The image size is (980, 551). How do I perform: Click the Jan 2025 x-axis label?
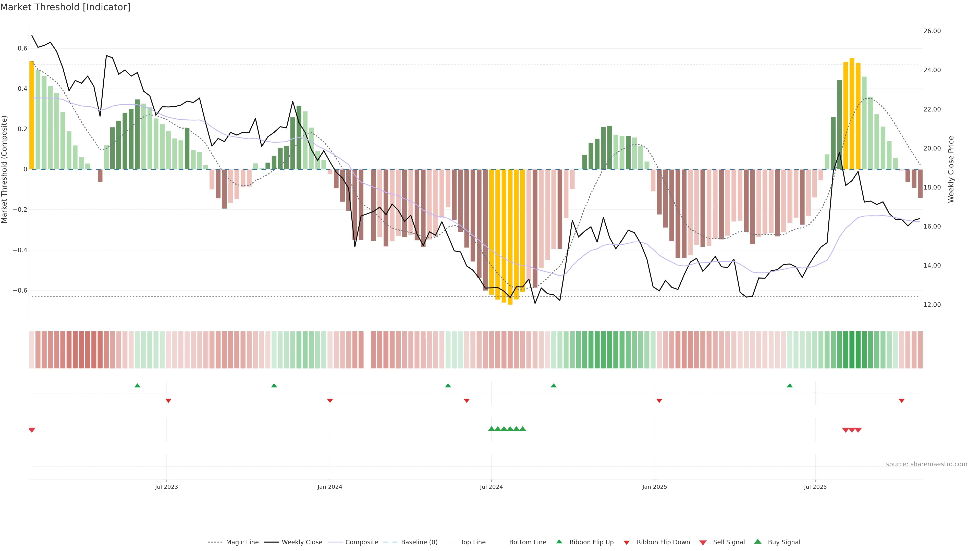(654, 487)
